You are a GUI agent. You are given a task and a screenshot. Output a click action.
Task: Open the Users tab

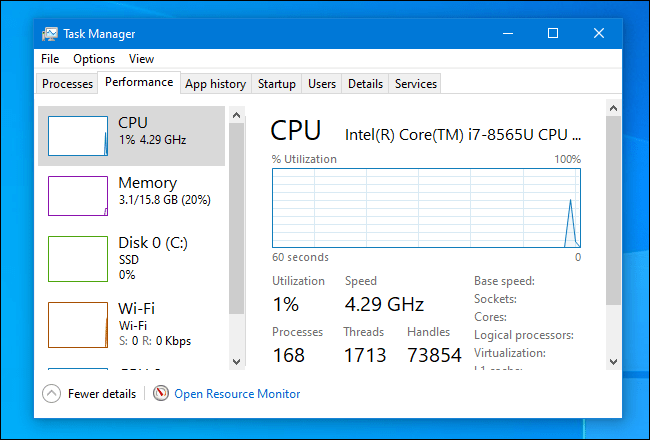point(322,84)
